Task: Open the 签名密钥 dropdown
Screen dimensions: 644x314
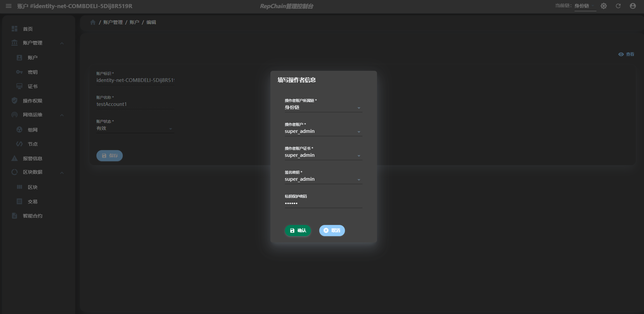Action: pyautogui.click(x=323, y=179)
